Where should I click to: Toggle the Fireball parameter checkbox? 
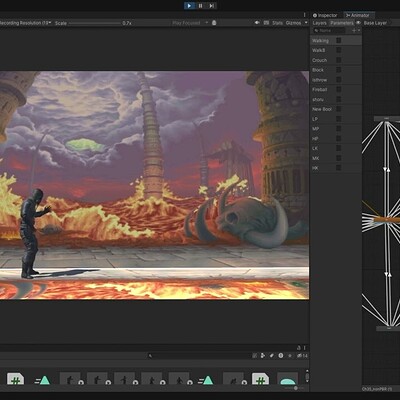coord(338,89)
